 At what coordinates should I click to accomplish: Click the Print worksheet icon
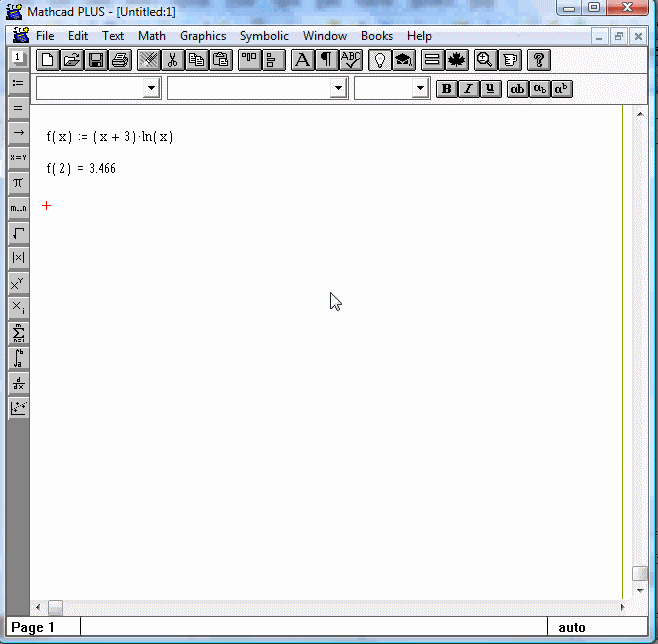point(120,60)
